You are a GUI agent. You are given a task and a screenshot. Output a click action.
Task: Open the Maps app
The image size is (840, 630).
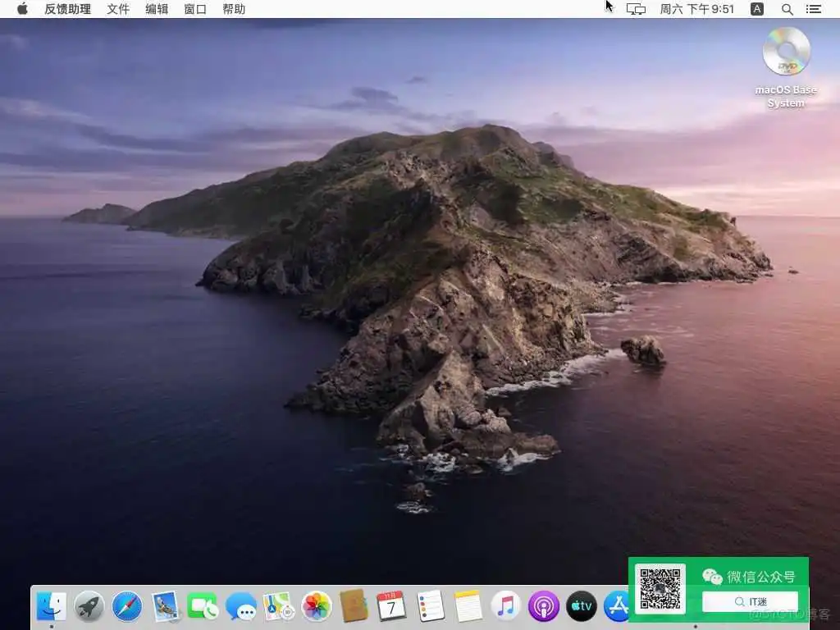coord(278,607)
